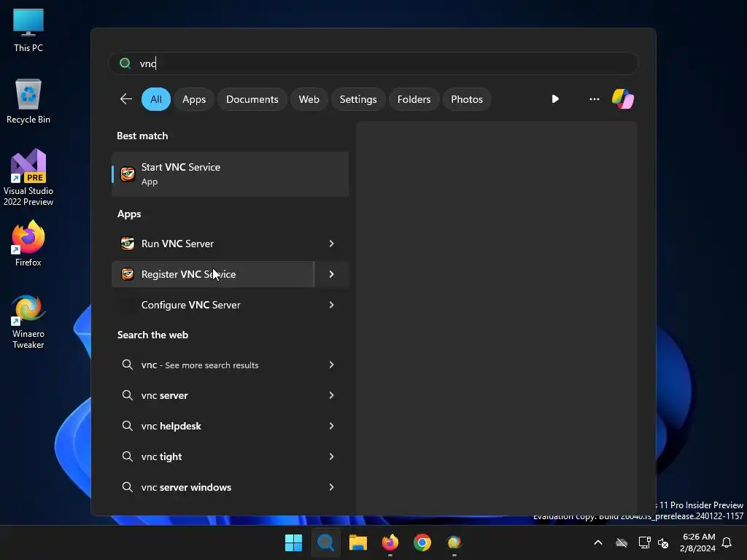Screen dimensions: 747x560
Task: Expand chevron for 'vnc helpdesk' suggestion
Action: pyautogui.click(x=332, y=426)
